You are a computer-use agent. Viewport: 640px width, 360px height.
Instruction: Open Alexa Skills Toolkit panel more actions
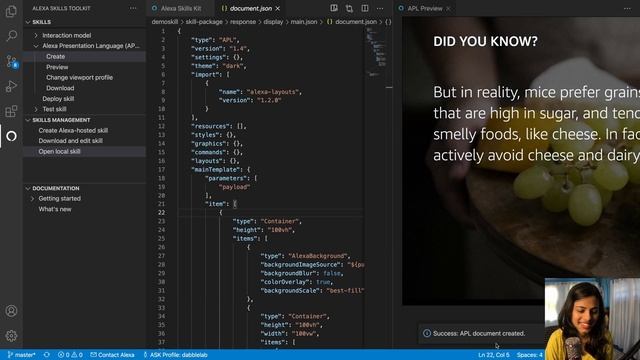[133, 8]
